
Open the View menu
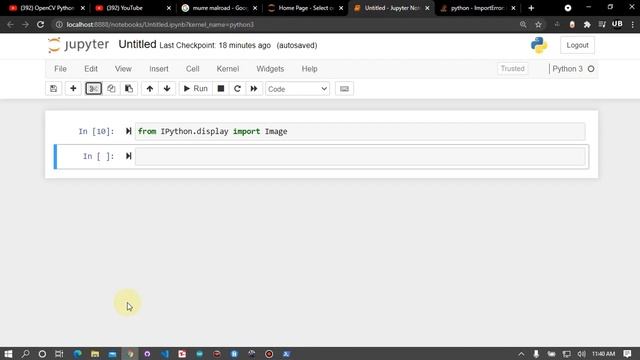(123, 69)
